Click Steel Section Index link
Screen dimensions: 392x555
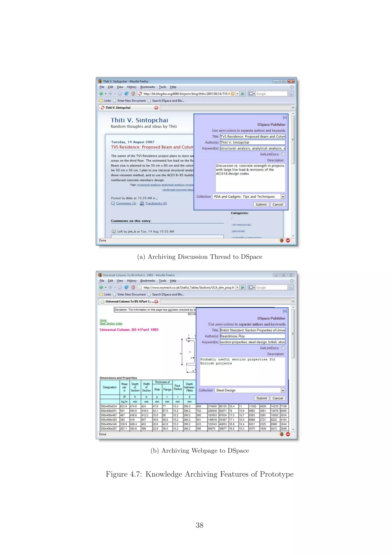111,324
